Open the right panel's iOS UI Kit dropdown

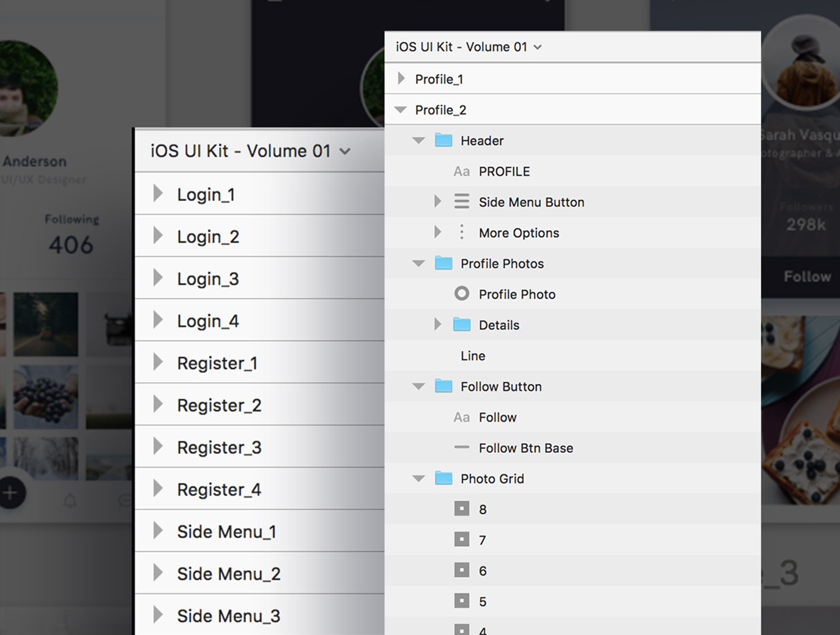tap(538, 47)
